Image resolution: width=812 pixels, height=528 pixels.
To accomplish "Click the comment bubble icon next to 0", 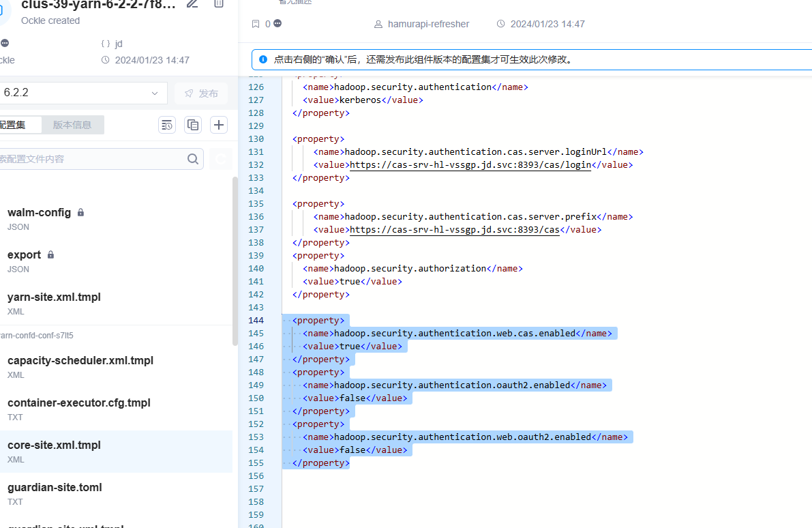I will click(x=277, y=23).
